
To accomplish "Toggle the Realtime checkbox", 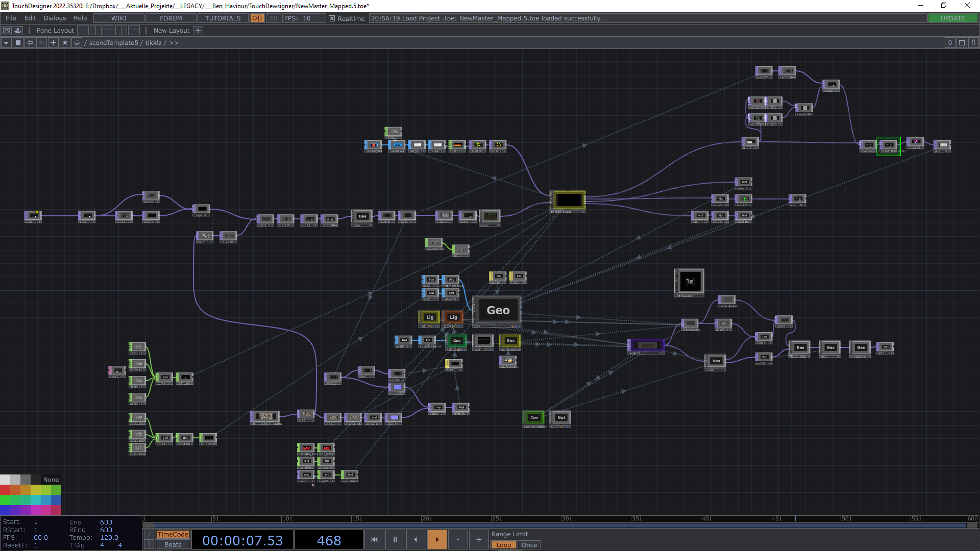I will click(x=332, y=18).
